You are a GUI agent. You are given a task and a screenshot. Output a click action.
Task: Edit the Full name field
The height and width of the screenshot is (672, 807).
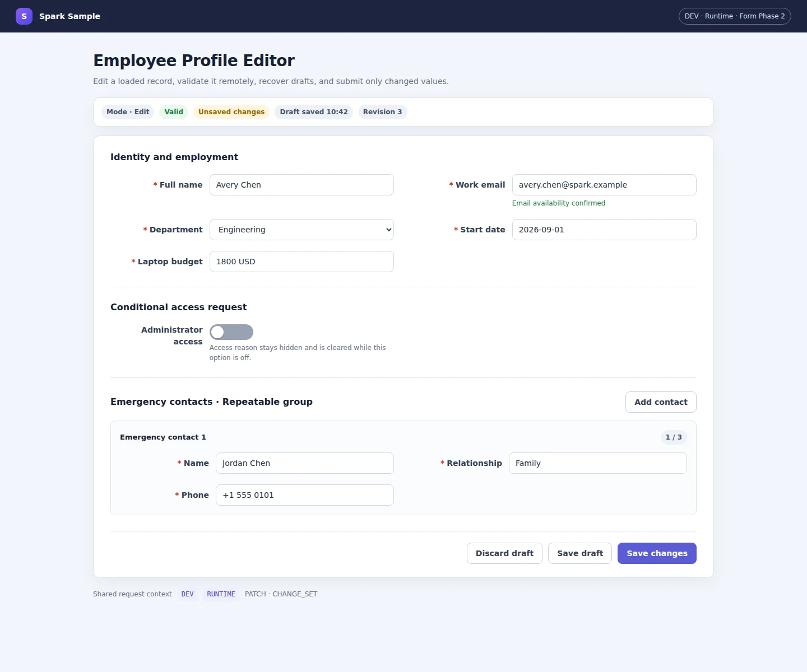coord(302,185)
